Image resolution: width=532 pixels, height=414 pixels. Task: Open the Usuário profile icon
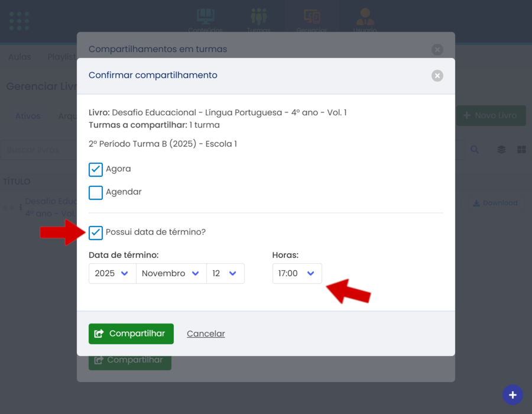tap(365, 17)
